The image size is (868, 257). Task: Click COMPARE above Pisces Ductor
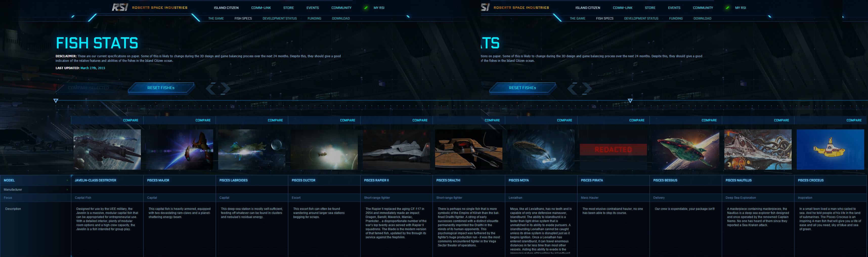348,120
